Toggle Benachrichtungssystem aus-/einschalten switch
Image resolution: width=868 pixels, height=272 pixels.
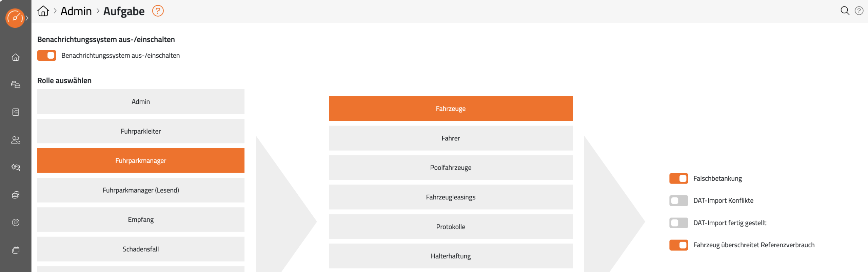pyautogui.click(x=47, y=55)
